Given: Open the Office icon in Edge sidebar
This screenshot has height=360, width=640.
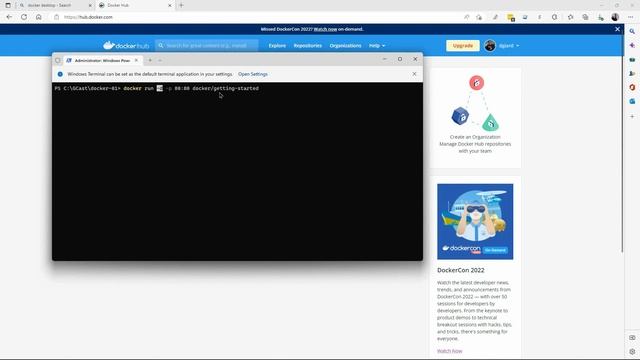Looking at the screenshot, I should (x=632, y=87).
